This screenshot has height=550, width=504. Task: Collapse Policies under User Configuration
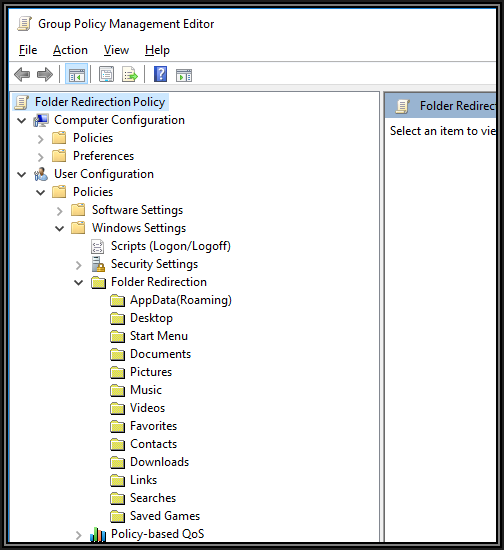(41, 193)
